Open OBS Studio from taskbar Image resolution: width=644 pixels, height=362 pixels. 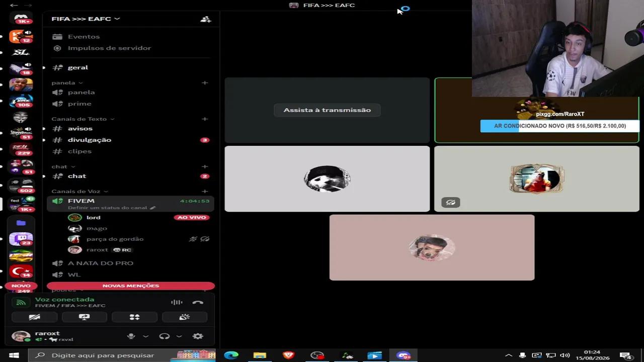[x=317, y=355]
